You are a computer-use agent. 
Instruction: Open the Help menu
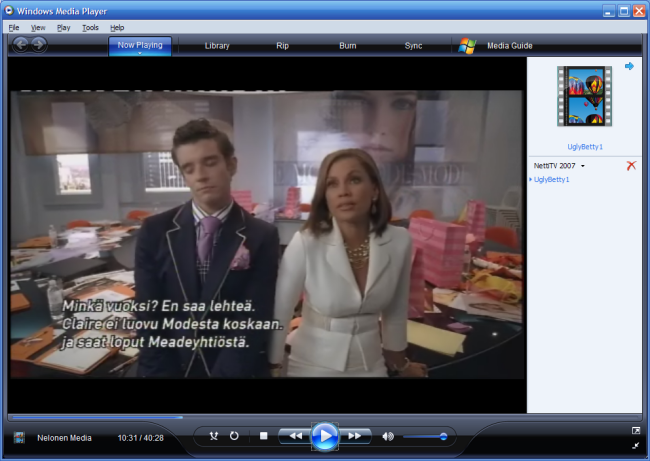coord(117,27)
